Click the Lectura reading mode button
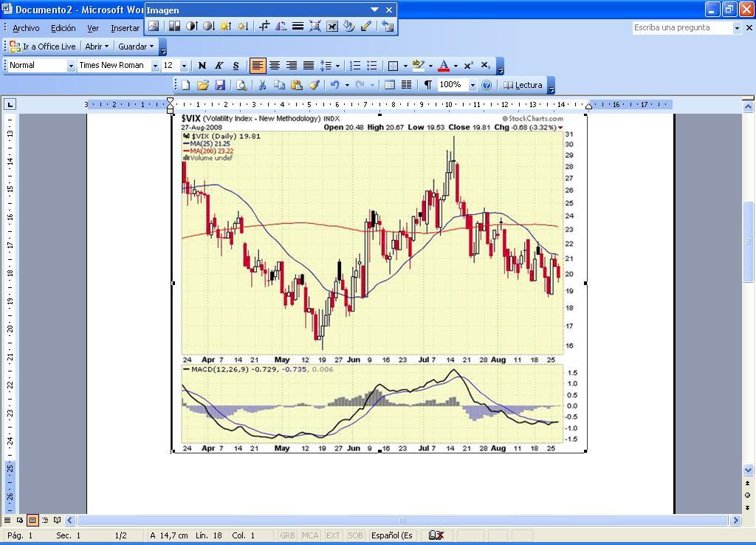The height and width of the screenshot is (545, 756). tap(523, 85)
